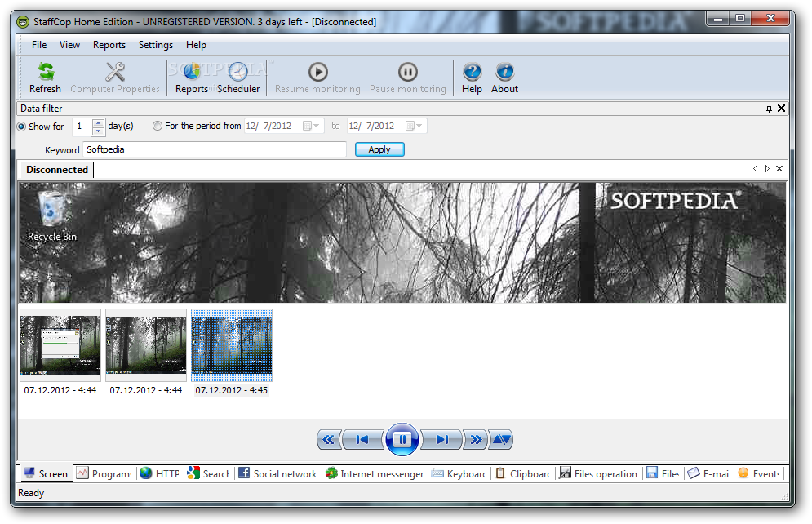Select the Clipboard bottom tab

(523, 473)
